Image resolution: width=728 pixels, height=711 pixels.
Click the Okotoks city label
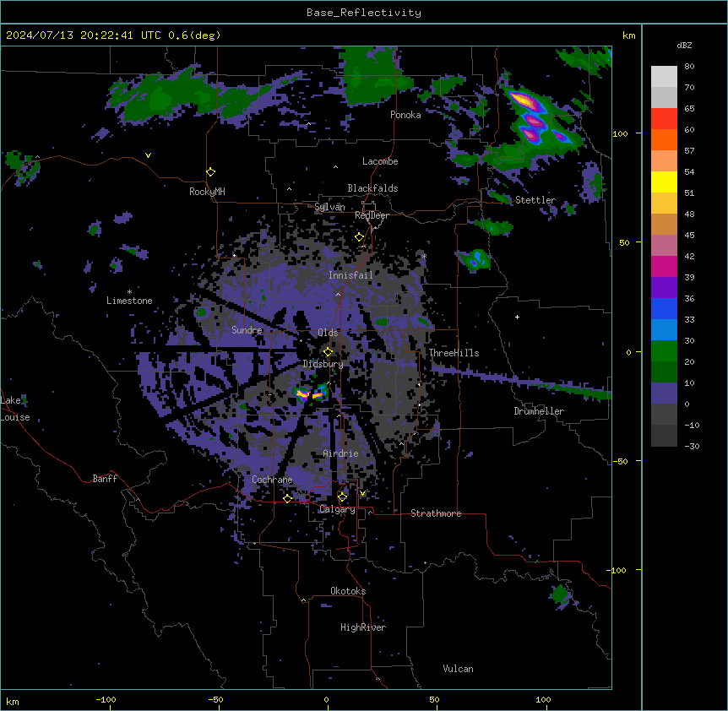click(x=348, y=591)
